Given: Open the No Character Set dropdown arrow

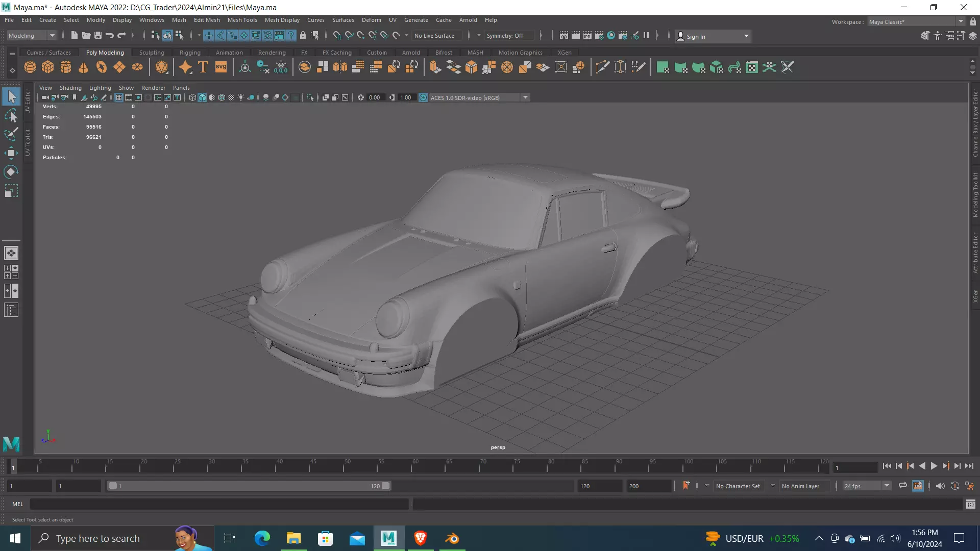Looking at the screenshot, I should pyautogui.click(x=707, y=486).
